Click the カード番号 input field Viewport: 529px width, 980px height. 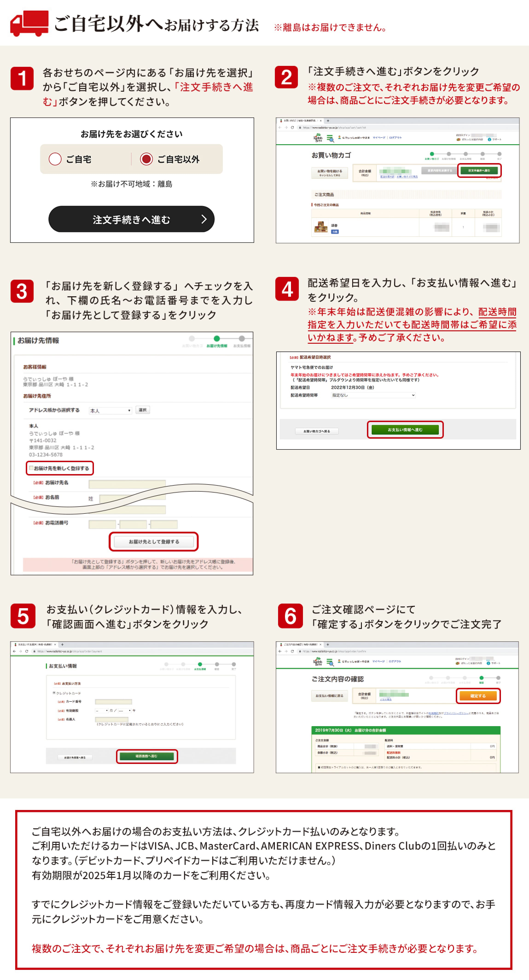click(x=113, y=701)
